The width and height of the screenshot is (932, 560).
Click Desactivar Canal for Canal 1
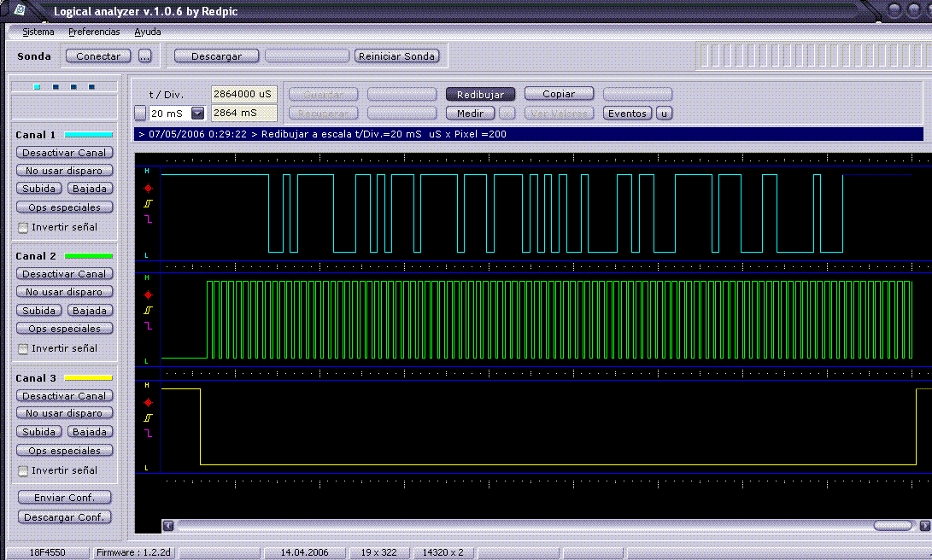point(64,153)
